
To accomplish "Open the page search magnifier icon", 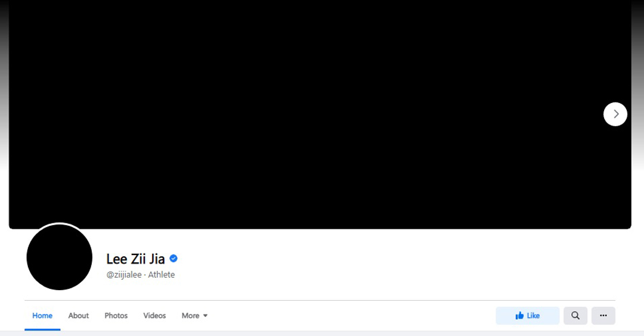I will point(575,316).
